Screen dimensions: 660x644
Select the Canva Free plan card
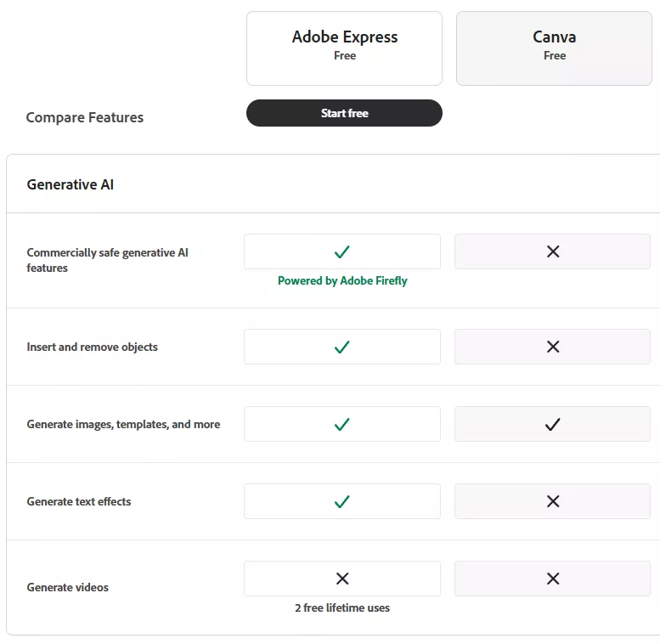(554, 48)
